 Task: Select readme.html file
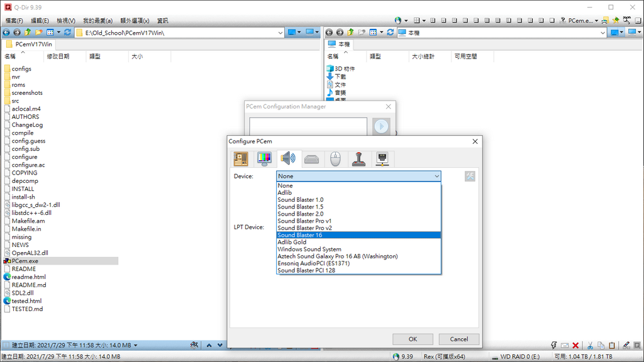(25, 277)
